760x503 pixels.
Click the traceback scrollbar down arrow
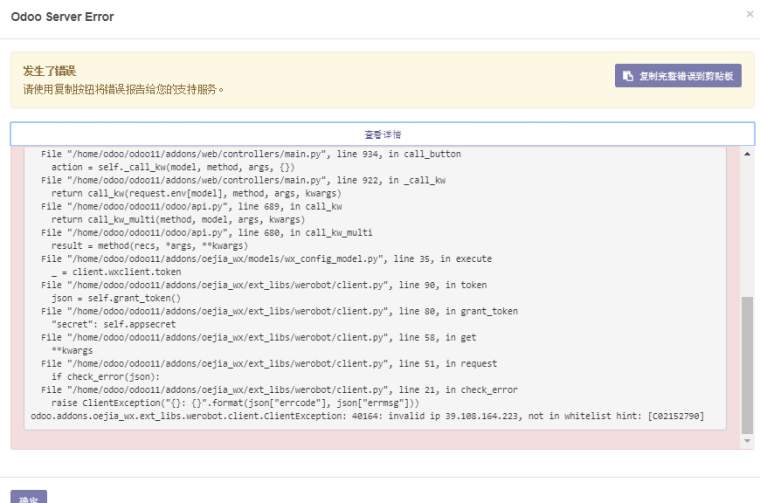(x=747, y=441)
